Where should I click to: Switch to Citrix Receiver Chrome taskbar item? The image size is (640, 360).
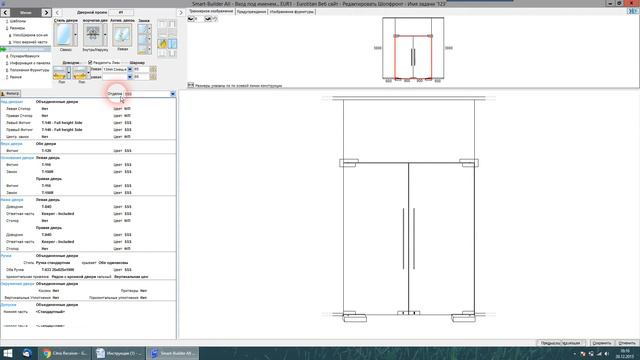[x=64, y=353]
